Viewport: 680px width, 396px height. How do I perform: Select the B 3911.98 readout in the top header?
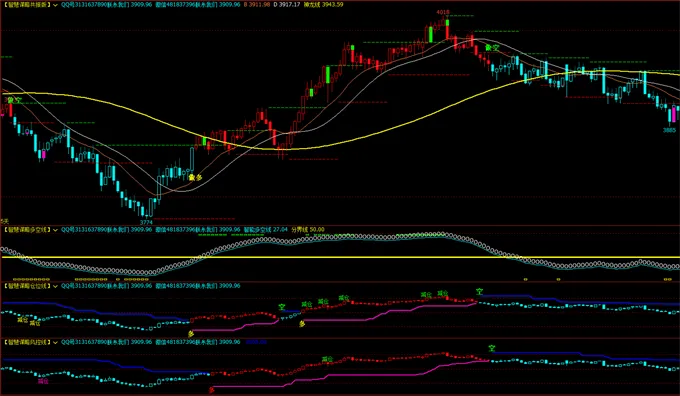[257, 5]
